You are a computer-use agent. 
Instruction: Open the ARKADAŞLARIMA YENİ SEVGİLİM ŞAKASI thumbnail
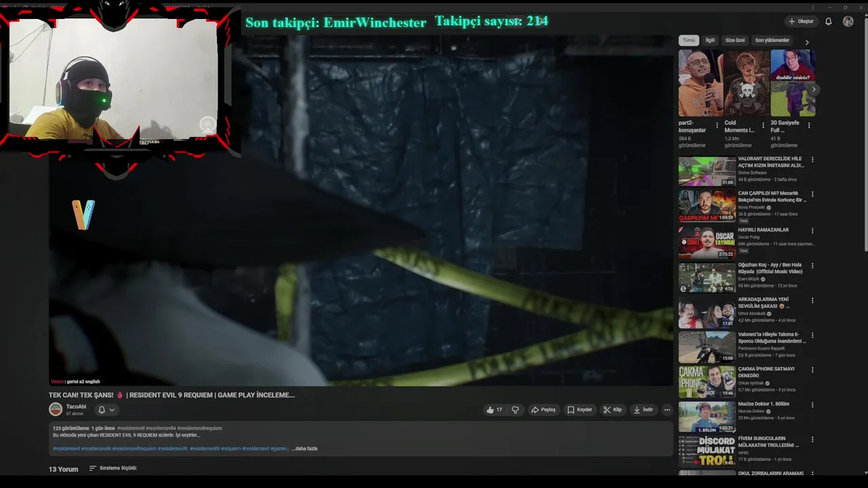(707, 312)
